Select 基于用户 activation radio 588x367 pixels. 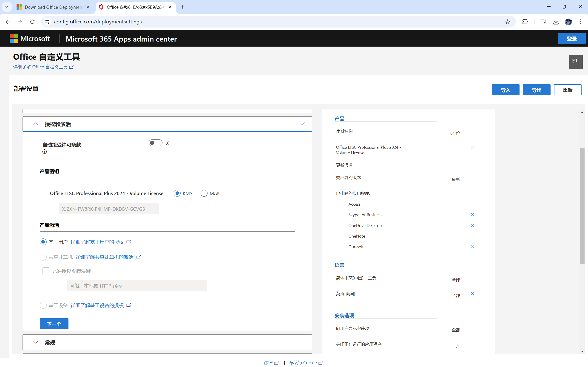[43, 242]
